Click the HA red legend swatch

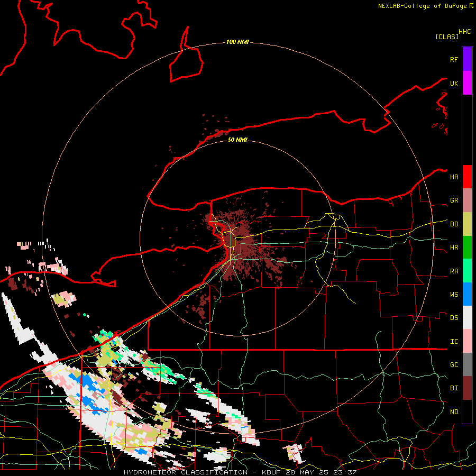[467, 177]
